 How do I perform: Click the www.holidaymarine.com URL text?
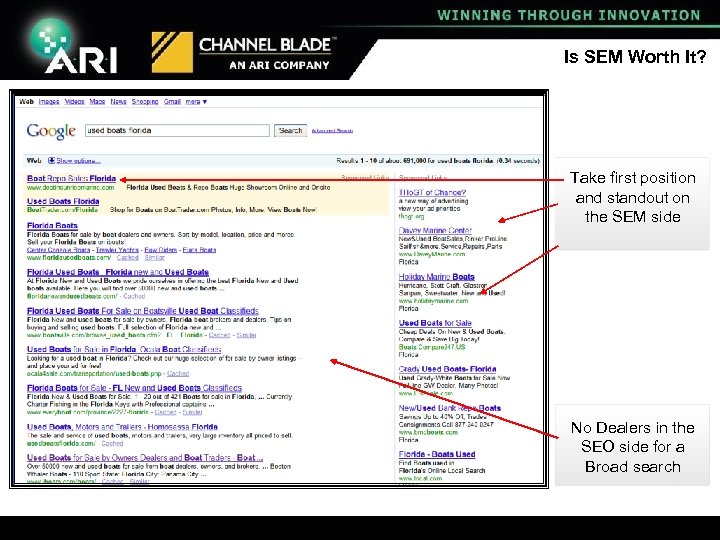coord(433,301)
